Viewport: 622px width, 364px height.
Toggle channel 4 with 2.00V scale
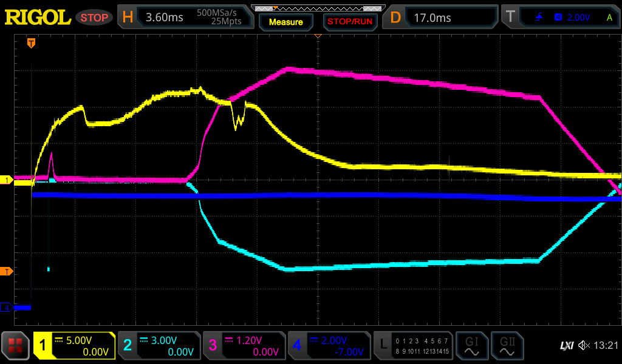tap(329, 346)
